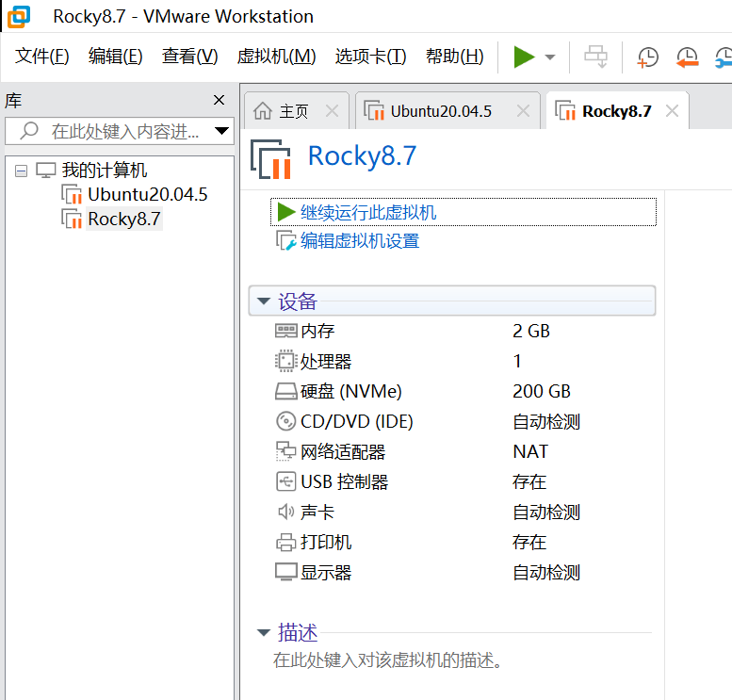This screenshot has height=700, width=732.
Task: Click the suspended VM icon beside Rocky8.7 heading
Action: 270,159
